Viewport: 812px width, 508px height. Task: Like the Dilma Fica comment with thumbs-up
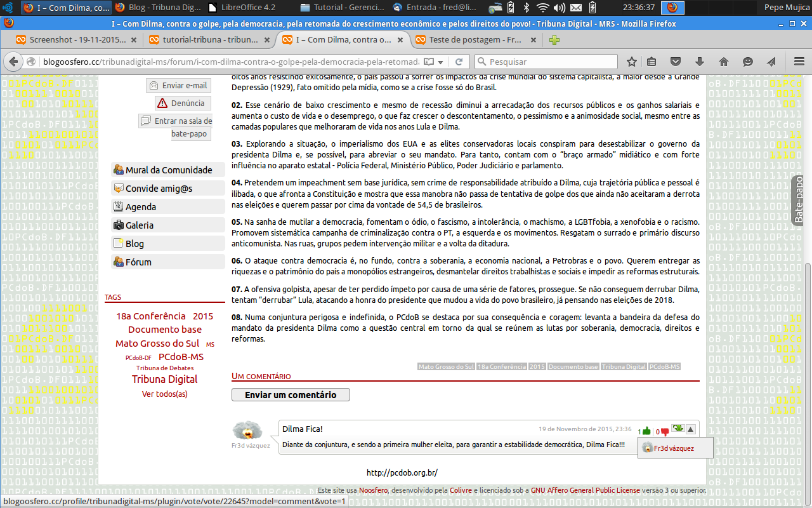tap(648, 431)
